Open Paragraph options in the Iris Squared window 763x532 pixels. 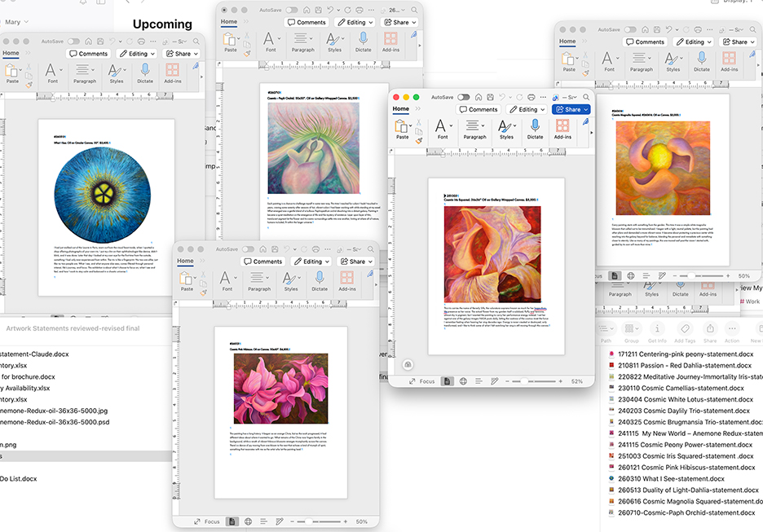pos(474,130)
